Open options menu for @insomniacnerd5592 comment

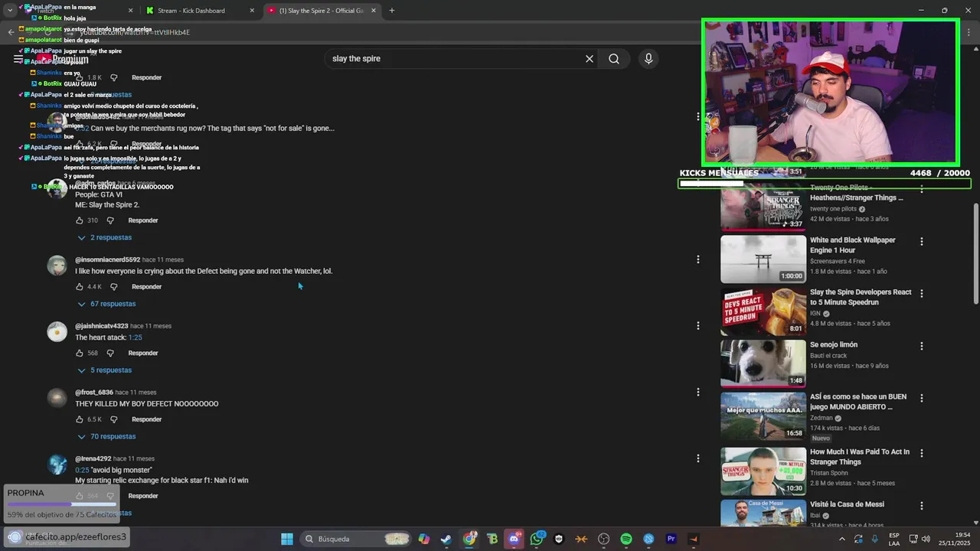pos(697,259)
